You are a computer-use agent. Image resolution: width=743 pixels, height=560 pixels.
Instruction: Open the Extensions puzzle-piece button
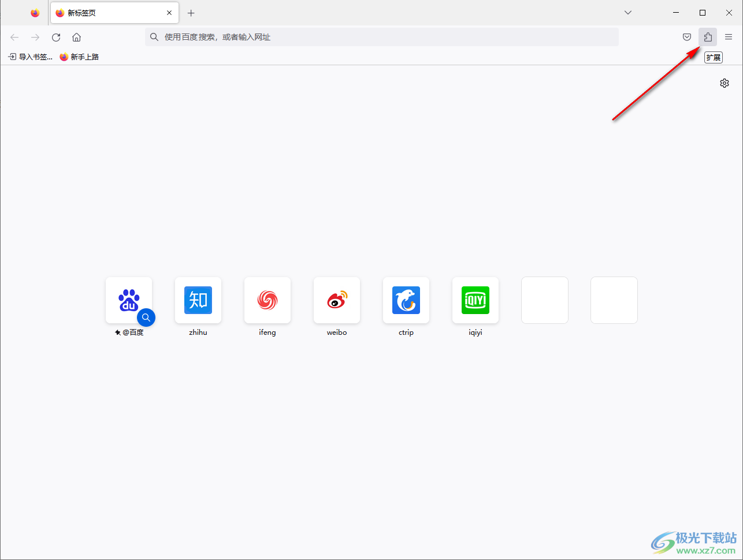click(708, 37)
